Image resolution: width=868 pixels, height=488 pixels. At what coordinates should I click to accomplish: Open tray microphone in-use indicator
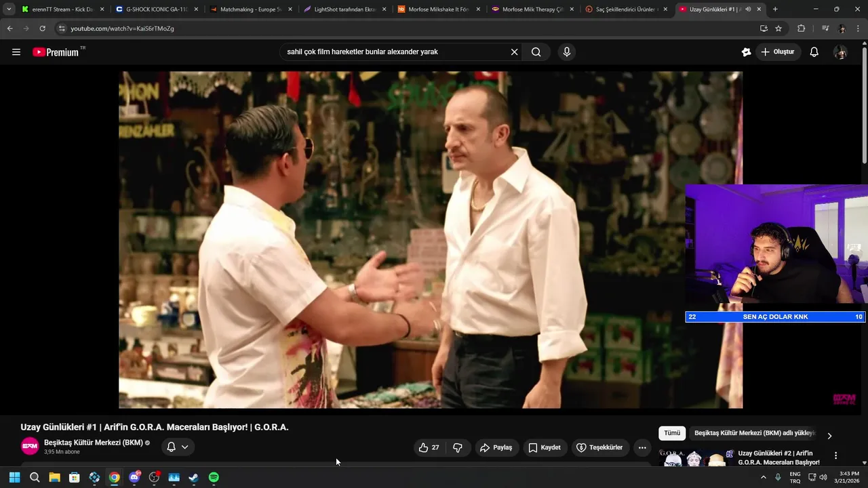pos(778,477)
